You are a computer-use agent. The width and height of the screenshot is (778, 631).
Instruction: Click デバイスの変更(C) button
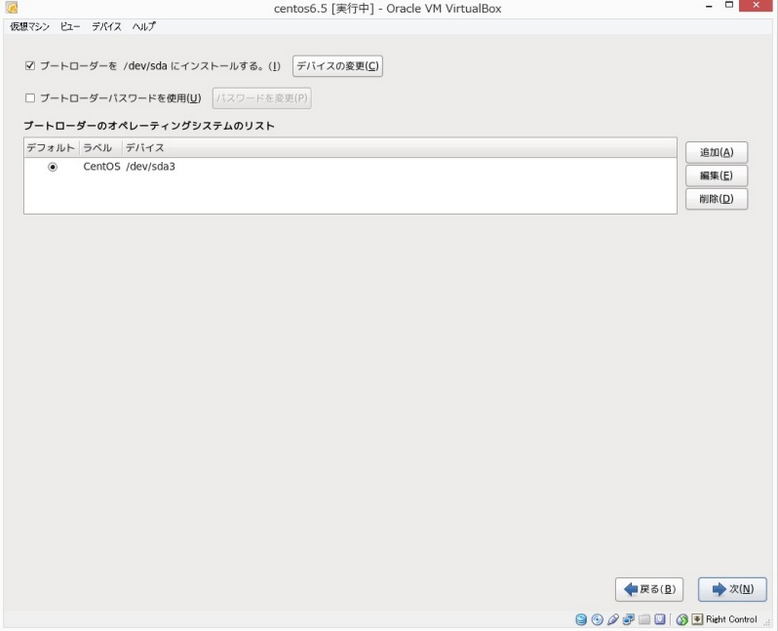pyautogui.click(x=337, y=66)
